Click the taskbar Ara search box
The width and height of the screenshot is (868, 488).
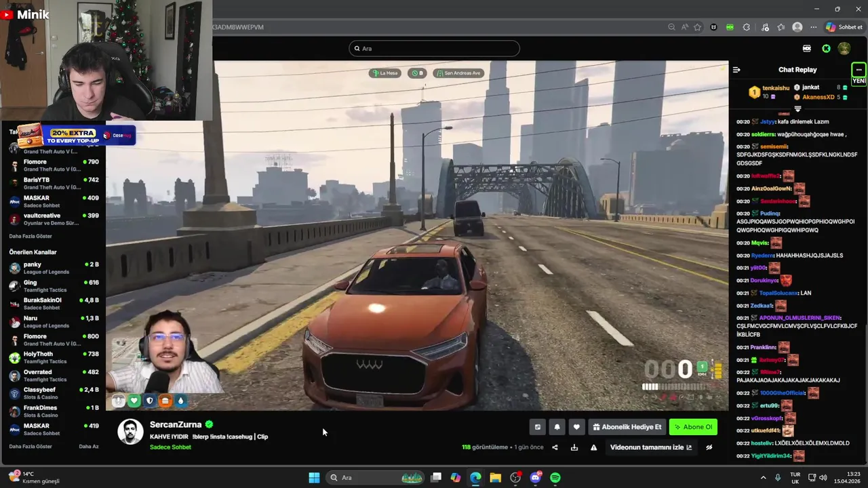[376, 478]
